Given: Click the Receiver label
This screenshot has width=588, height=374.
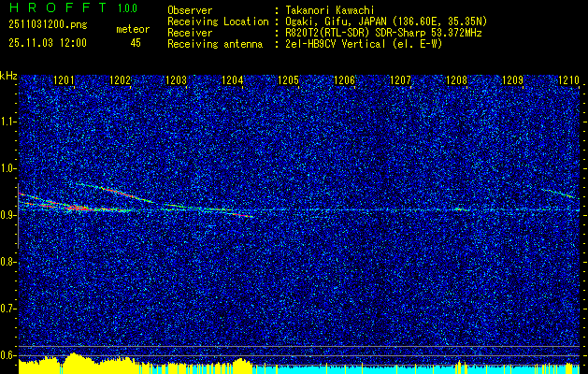Looking at the screenshot, I should [x=190, y=33].
